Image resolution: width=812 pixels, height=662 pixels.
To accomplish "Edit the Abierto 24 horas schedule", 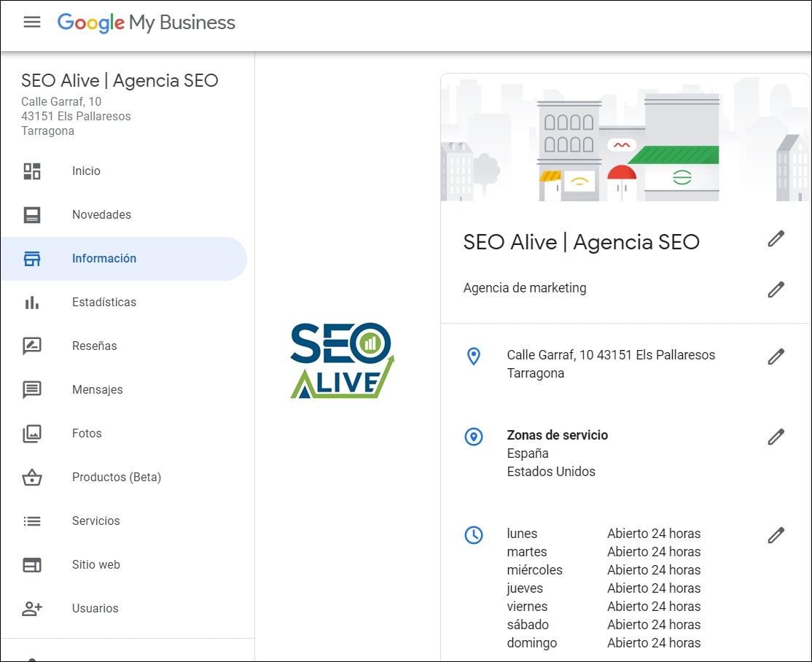I will (776, 534).
